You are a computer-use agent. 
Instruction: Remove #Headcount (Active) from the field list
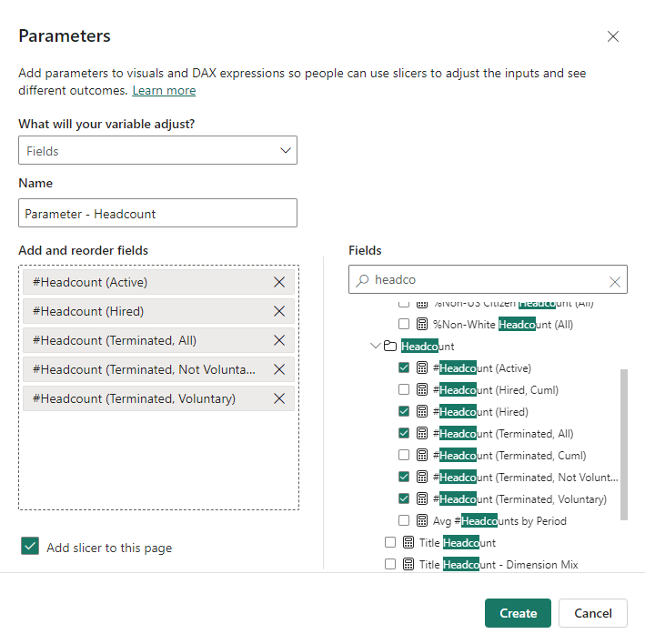(x=279, y=282)
